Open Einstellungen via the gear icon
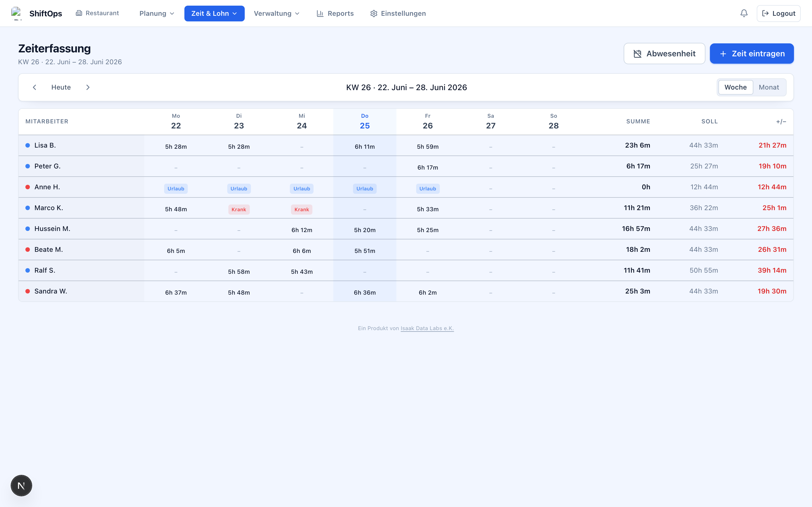 374,14
